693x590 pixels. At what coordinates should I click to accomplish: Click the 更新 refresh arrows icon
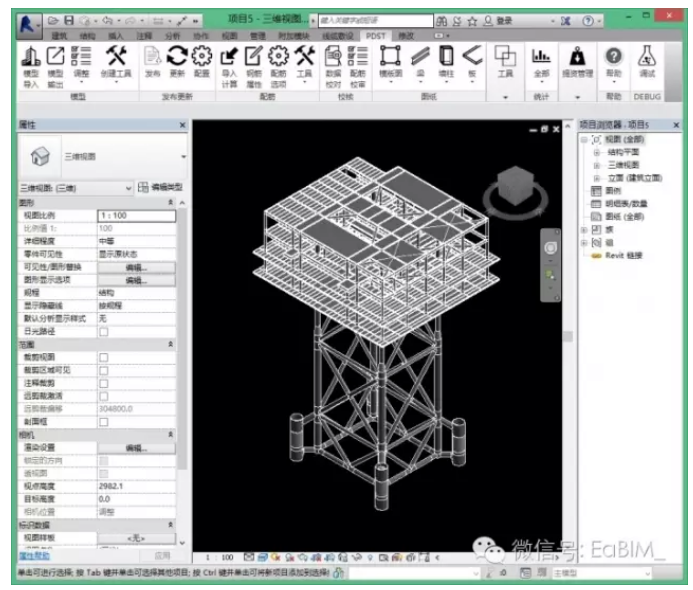(x=177, y=56)
